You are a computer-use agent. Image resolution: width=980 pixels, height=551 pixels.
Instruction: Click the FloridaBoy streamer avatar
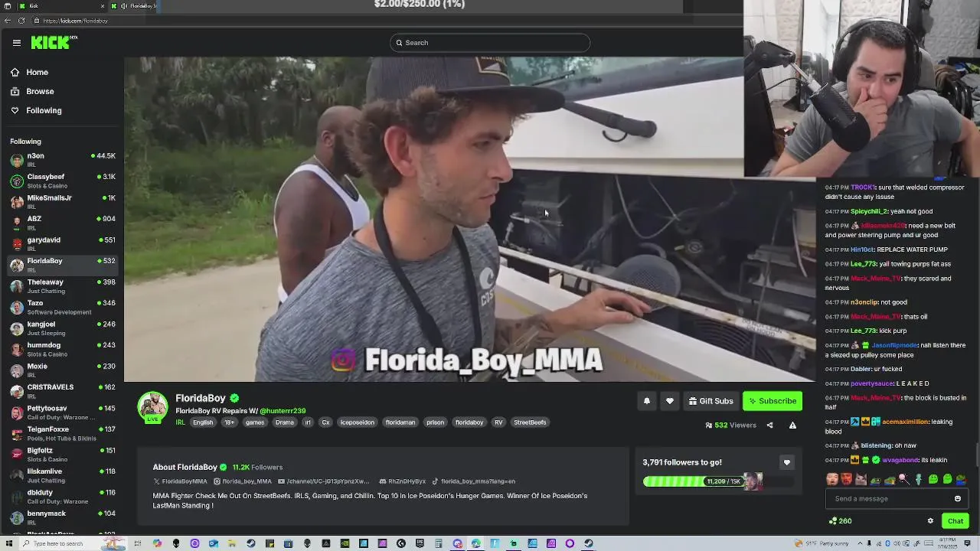point(152,407)
